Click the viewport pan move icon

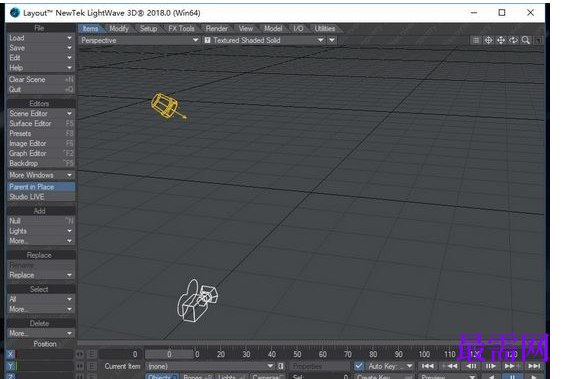(x=501, y=40)
